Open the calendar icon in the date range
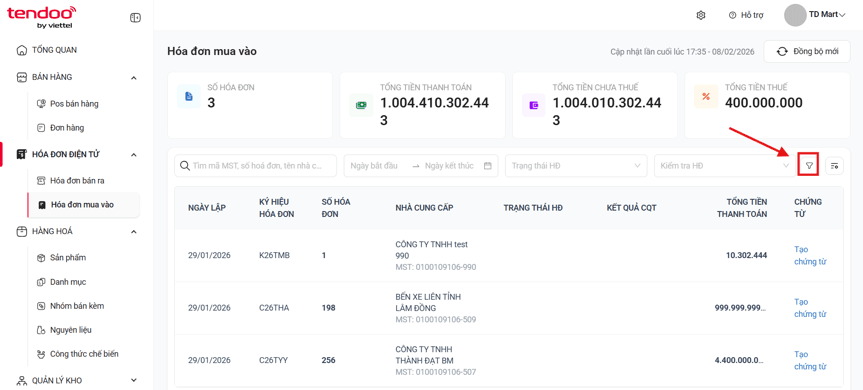Image resolution: width=863 pixels, height=390 pixels. (487, 166)
